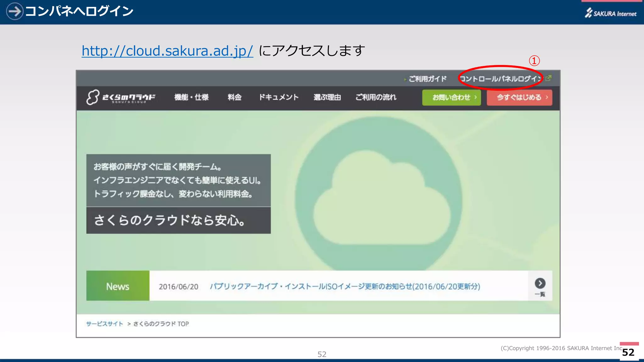Screen dimensions: 644x362
Task: Click the red 今すぐはじめる button
Action: [x=519, y=97]
